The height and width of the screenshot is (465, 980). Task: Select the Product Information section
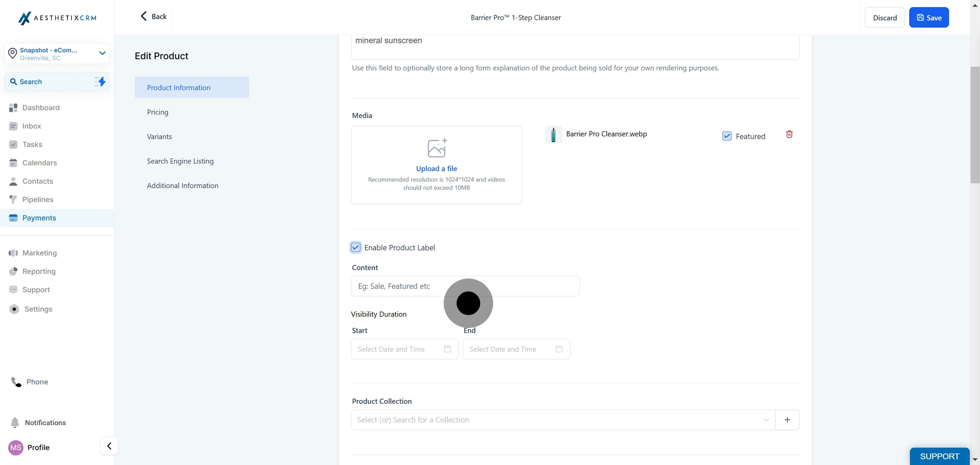(x=192, y=87)
